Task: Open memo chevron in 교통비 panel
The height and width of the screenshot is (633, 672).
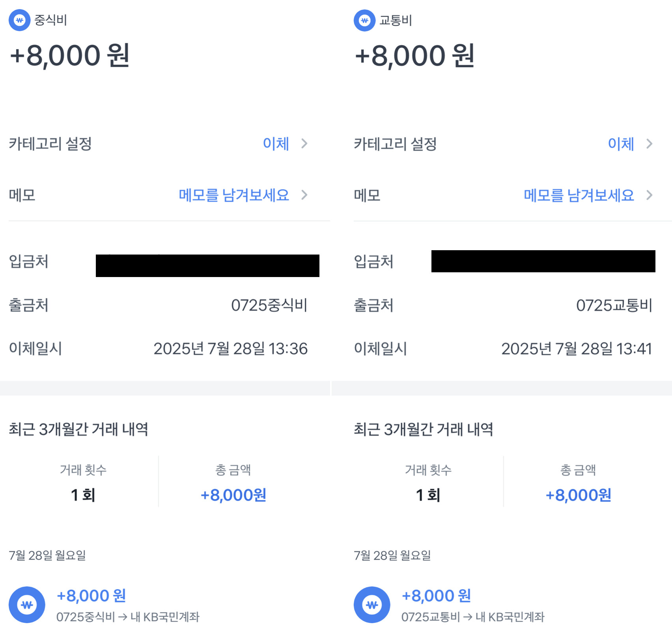Action: (x=649, y=195)
